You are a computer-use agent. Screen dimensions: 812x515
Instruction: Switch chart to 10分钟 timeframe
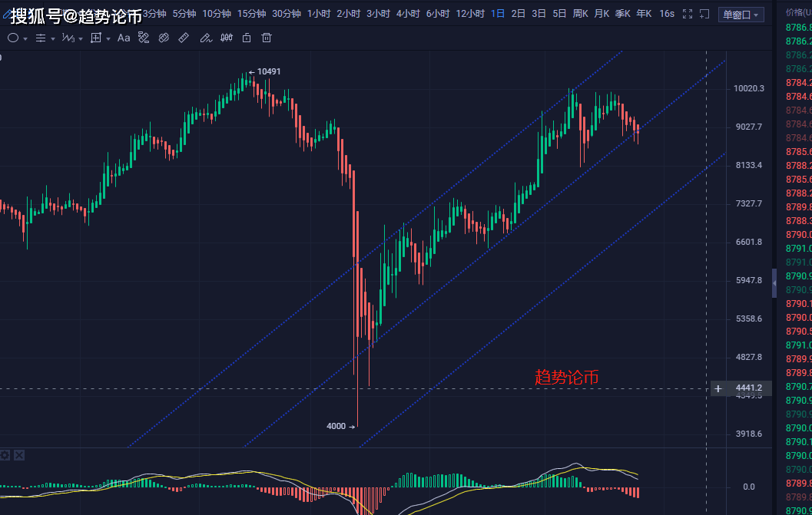217,14
